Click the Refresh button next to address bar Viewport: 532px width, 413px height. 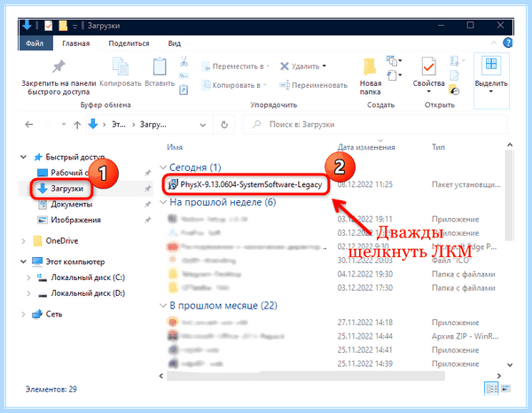pos(224,125)
